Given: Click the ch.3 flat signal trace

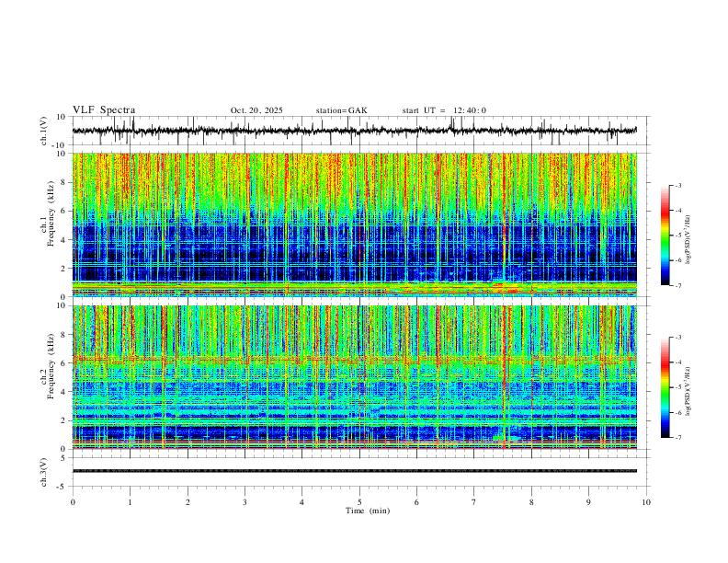Looking at the screenshot, I should [x=355, y=471].
